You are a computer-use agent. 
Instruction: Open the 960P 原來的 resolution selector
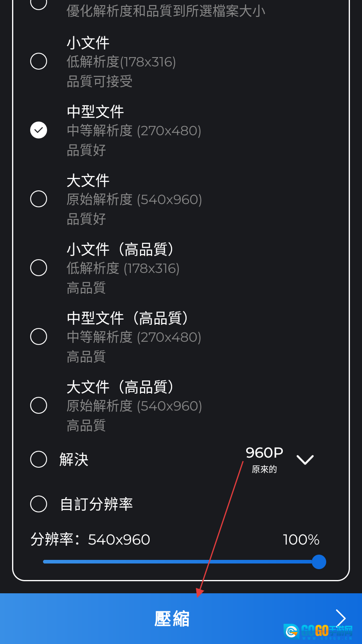tap(264, 459)
